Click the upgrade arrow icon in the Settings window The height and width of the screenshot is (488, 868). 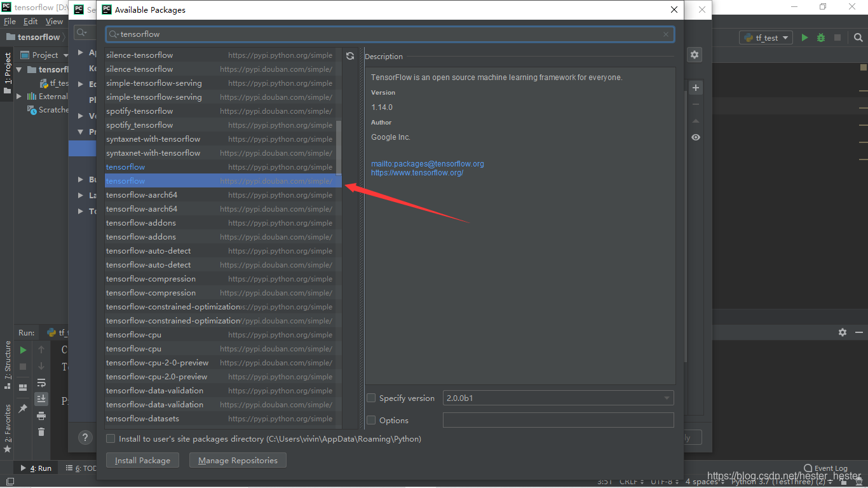(696, 121)
